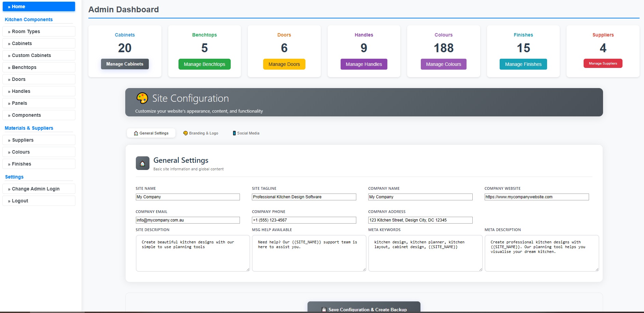Focus the Company Email field
This screenshot has height=313, width=644.
click(x=188, y=220)
